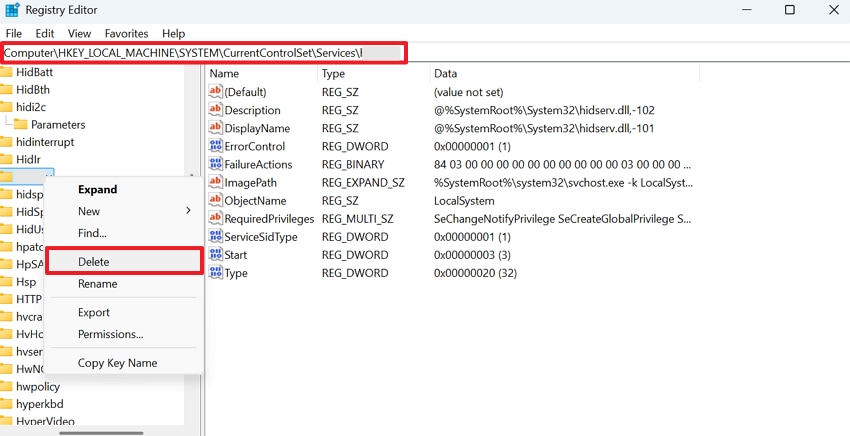
Task: Choose Delete from the context menu
Action: coord(124,261)
